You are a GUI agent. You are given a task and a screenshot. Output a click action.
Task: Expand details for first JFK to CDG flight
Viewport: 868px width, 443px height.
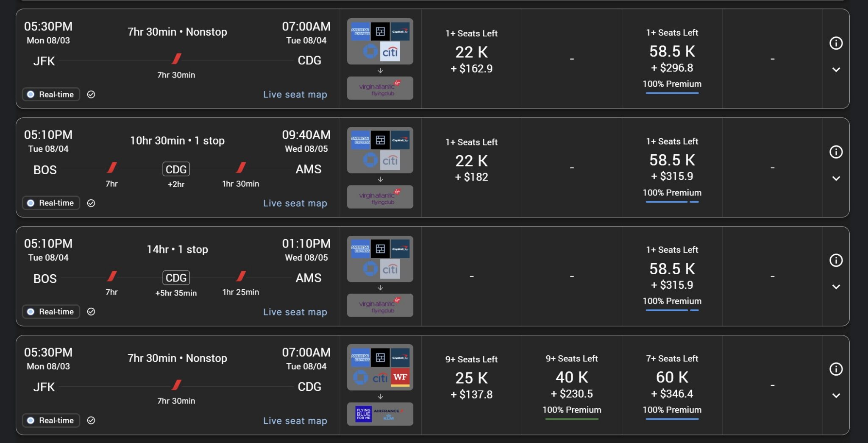[836, 70]
